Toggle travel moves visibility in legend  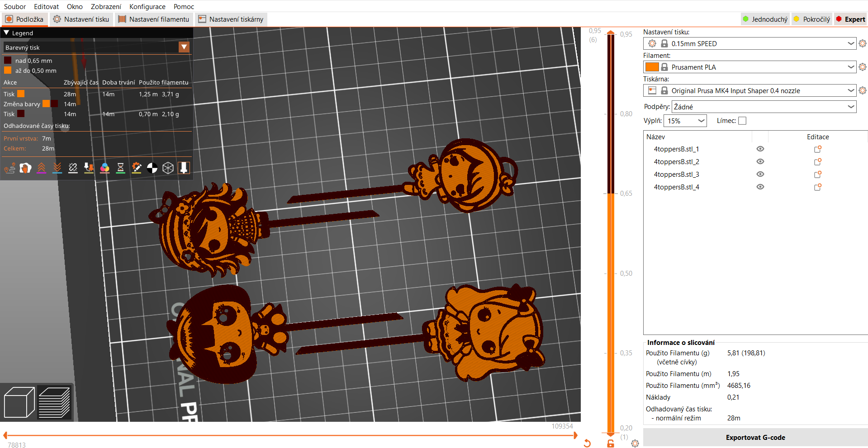(x=9, y=168)
